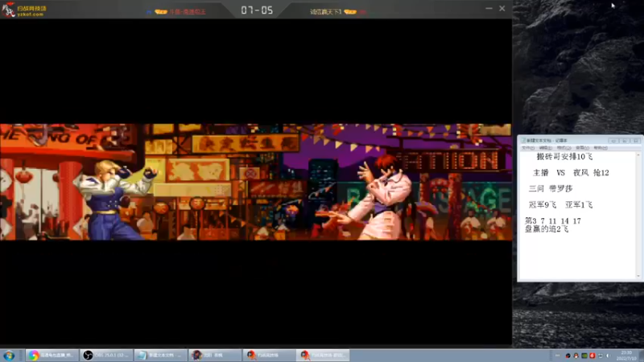Click the line '主播 VS 夜风 抢12' in Notepad
This screenshot has width=644, height=362.
[571, 173]
